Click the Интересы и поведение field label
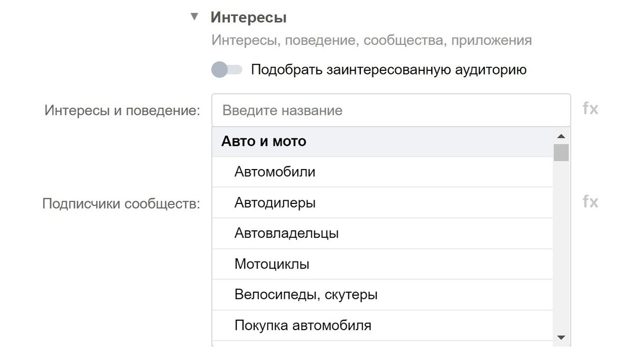634x364 pixels. pos(123,110)
